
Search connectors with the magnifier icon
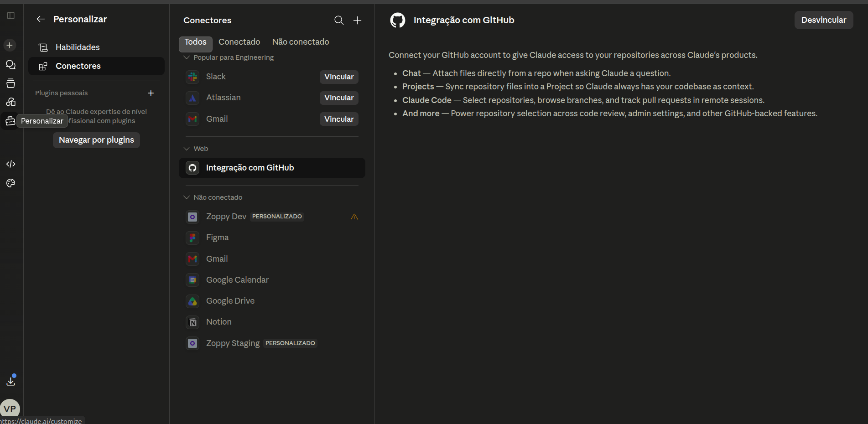click(x=339, y=20)
